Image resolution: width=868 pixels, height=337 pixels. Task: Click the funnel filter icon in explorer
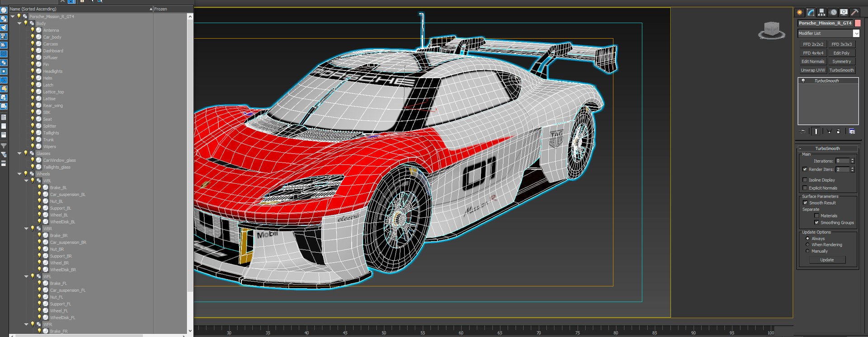4,146
